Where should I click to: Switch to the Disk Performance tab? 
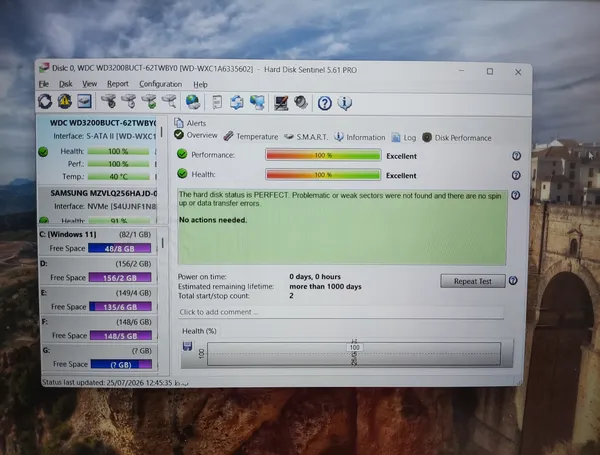[x=457, y=138]
